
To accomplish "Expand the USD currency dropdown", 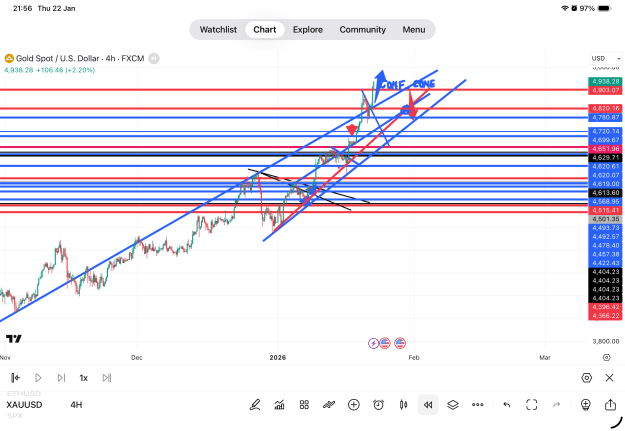I will [x=605, y=58].
